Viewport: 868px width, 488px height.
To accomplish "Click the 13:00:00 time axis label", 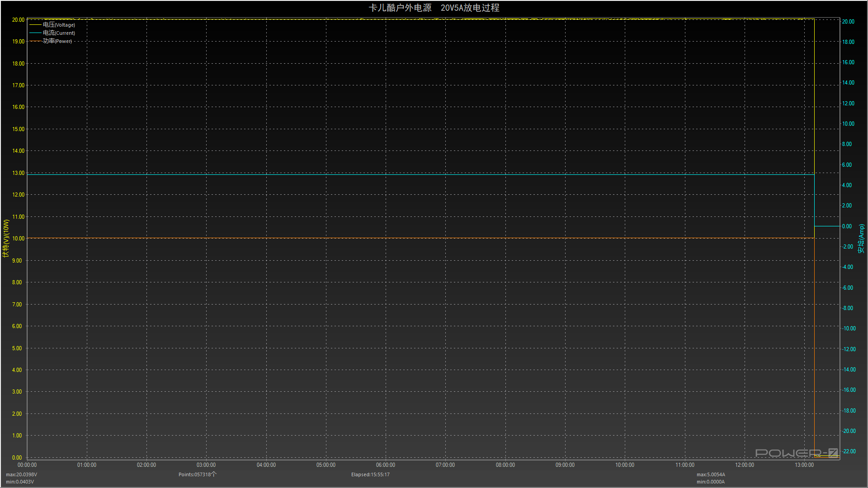I will [804, 465].
